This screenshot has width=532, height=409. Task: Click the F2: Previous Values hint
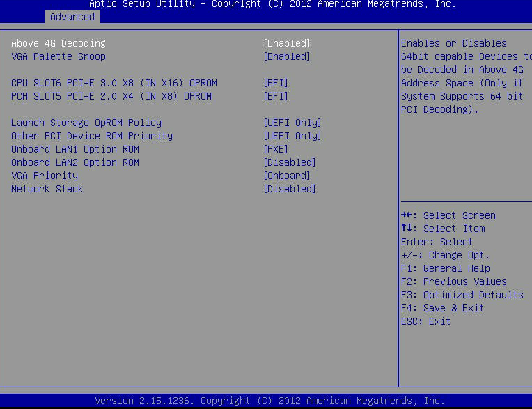[x=454, y=281]
